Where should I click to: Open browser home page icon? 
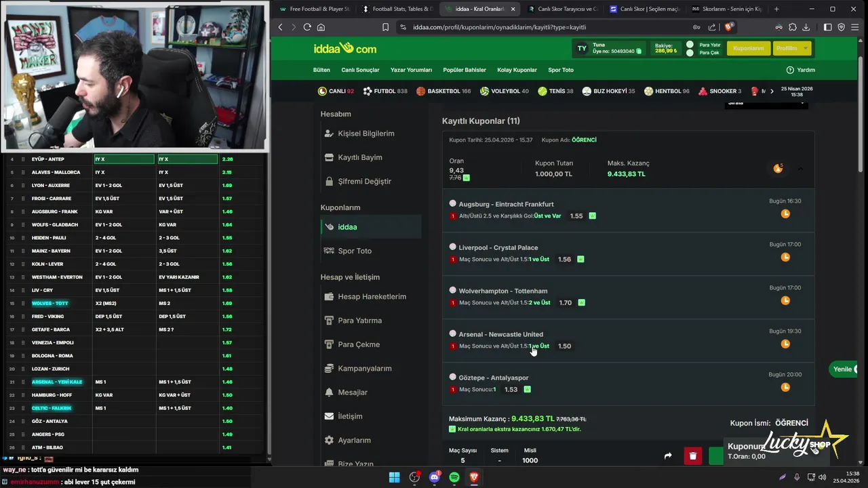click(321, 27)
